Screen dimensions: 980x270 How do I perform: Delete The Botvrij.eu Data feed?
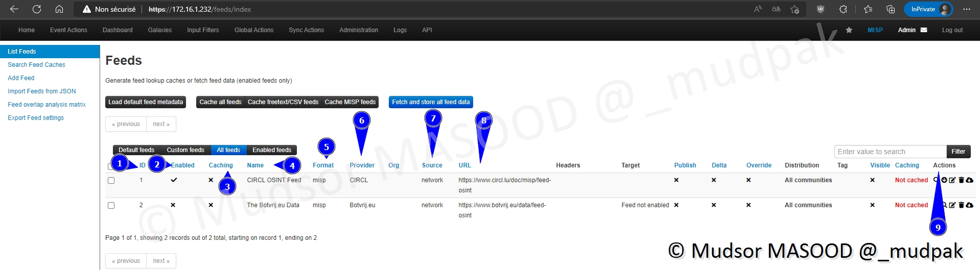click(x=961, y=205)
